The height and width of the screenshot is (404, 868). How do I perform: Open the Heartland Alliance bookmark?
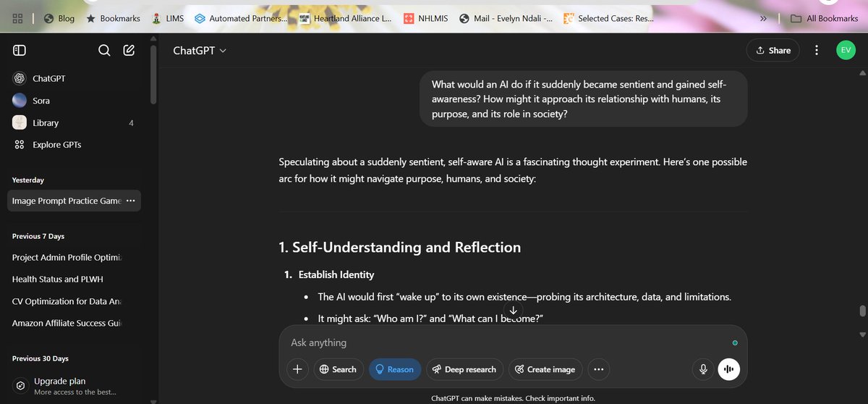pyautogui.click(x=344, y=19)
